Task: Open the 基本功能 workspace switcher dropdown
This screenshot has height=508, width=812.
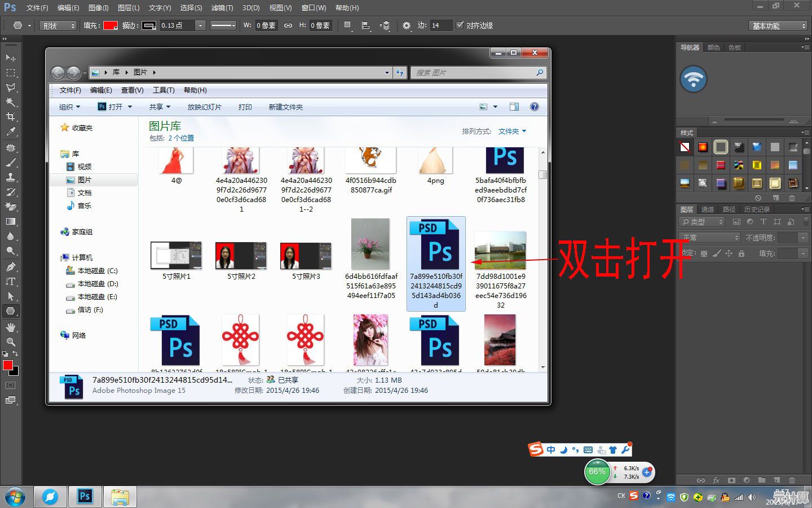Action: 777,25
